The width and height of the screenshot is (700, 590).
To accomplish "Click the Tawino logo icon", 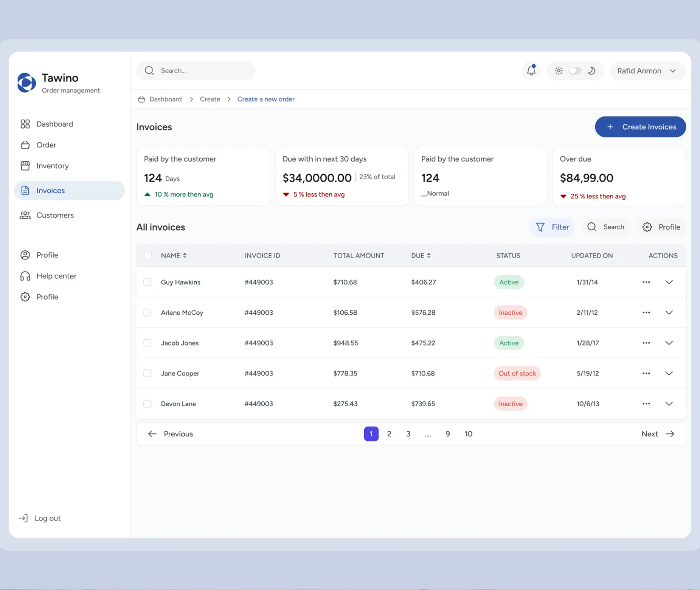I will click(26, 82).
